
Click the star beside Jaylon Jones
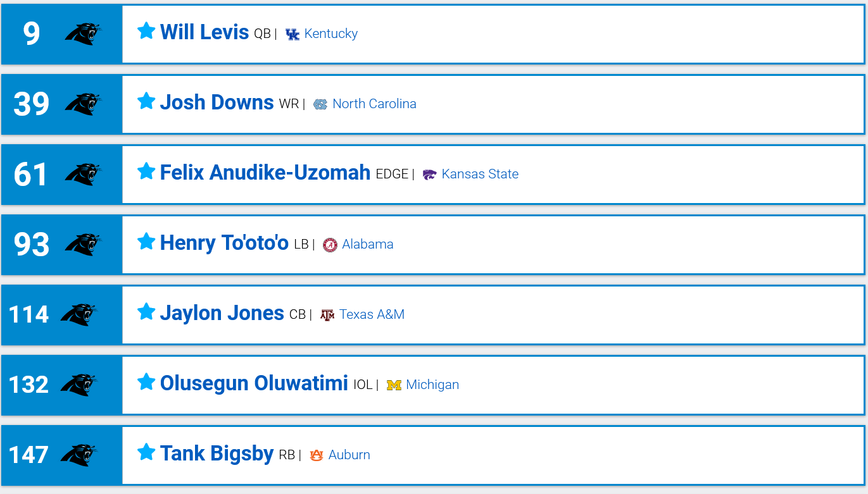tap(146, 311)
